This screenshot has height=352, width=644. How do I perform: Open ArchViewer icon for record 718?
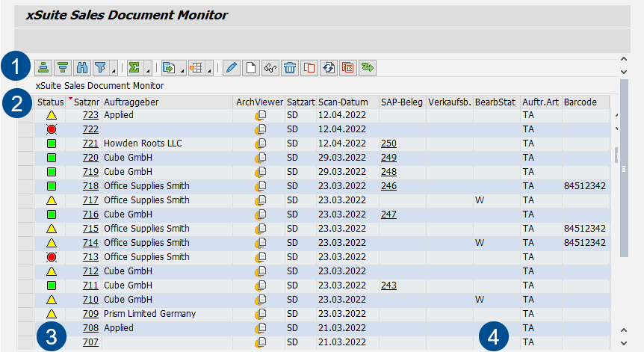tap(261, 186)
